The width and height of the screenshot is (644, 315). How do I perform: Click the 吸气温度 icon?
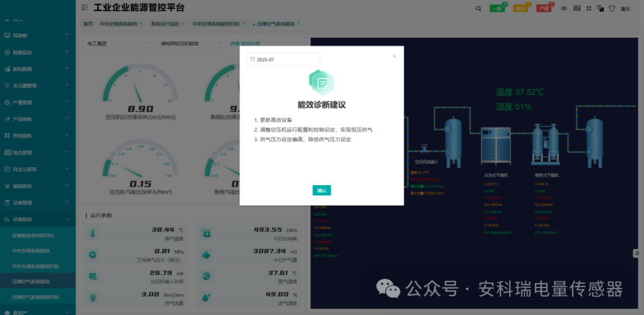(x=206, y=276)
